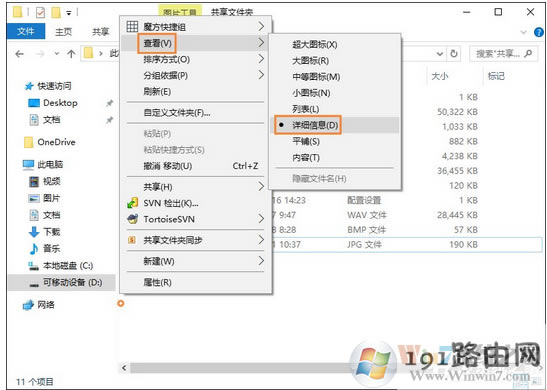
Task: Click the 标记 column header
Action: 496,76
